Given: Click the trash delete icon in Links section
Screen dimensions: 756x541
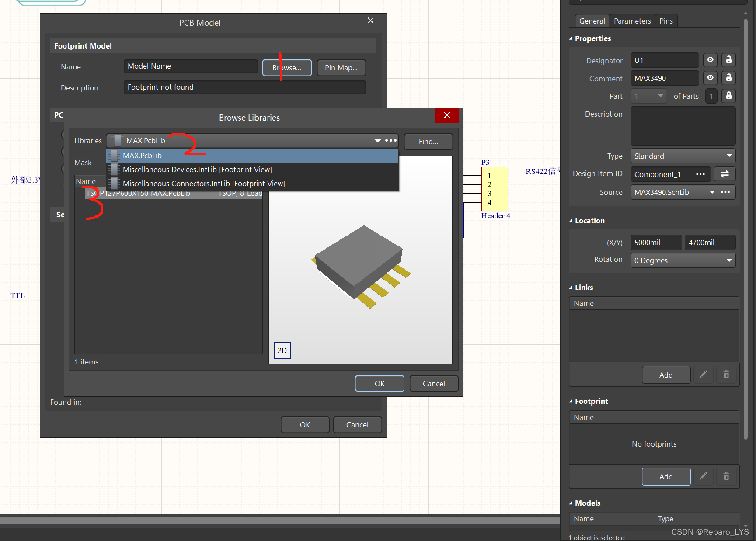Looking at the screenshot, I should point(726,375).
